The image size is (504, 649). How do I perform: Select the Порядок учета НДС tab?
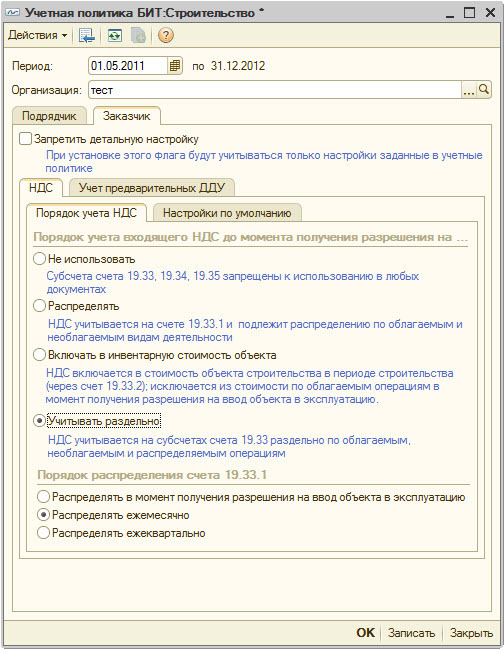coord(86,213)
